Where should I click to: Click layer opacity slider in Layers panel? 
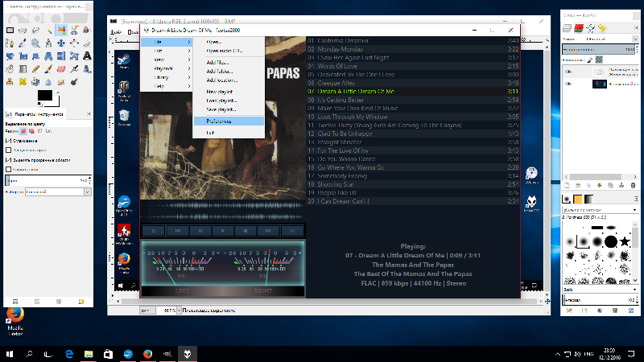pyautogui.click(x=599, y=49)
